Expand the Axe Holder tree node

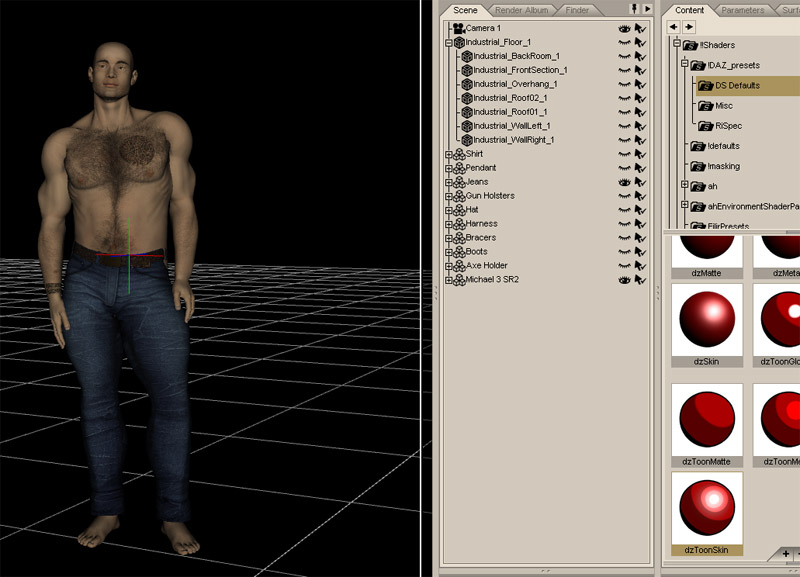(x=449, y=266)
